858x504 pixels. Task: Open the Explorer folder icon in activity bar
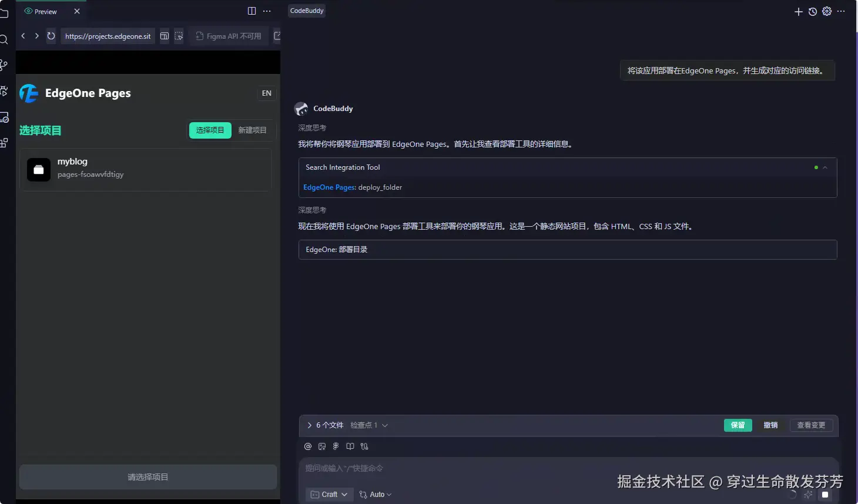tap(4, 12)
